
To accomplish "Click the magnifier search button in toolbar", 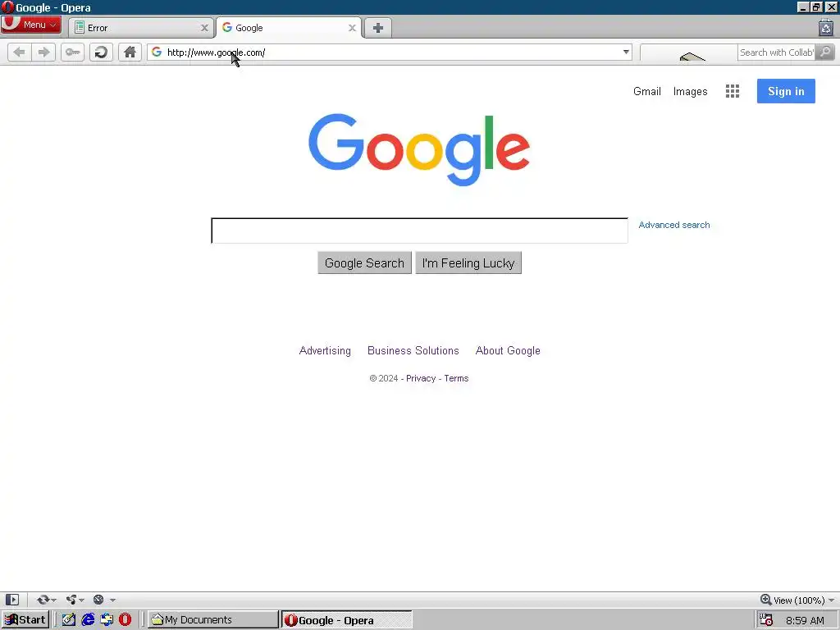I will [x=825, y=52].
